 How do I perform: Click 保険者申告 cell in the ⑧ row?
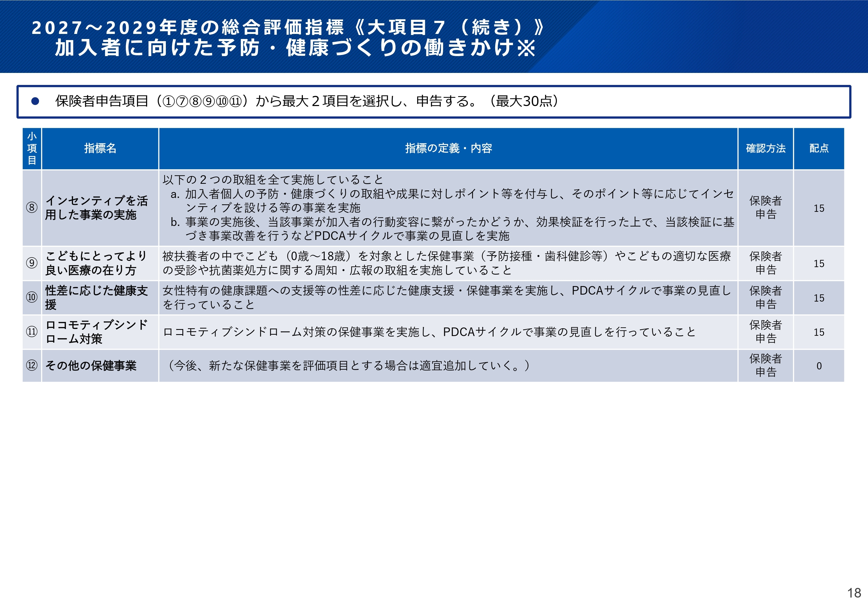coord(766,208)
